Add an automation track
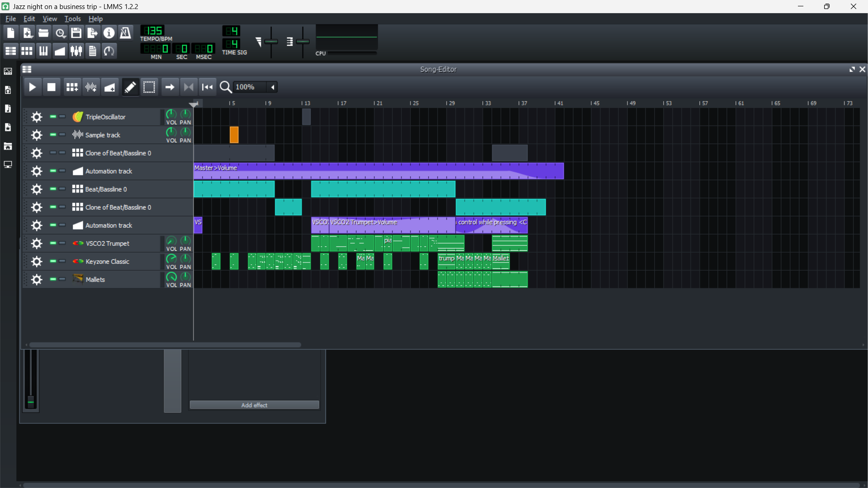This screenshot has width=868, height=488. [x=110, y=87]
